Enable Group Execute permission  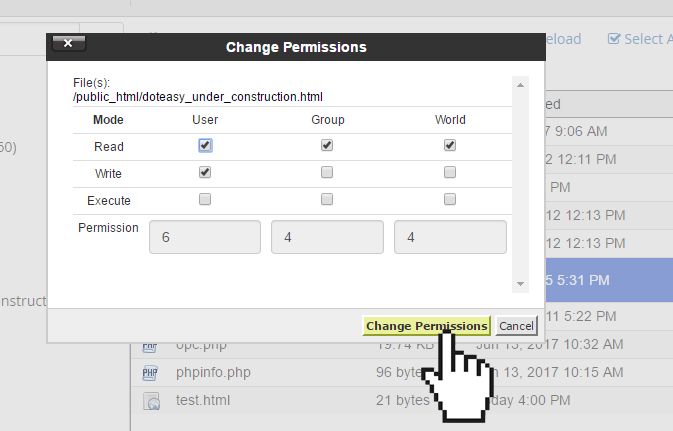click(327, 199)
